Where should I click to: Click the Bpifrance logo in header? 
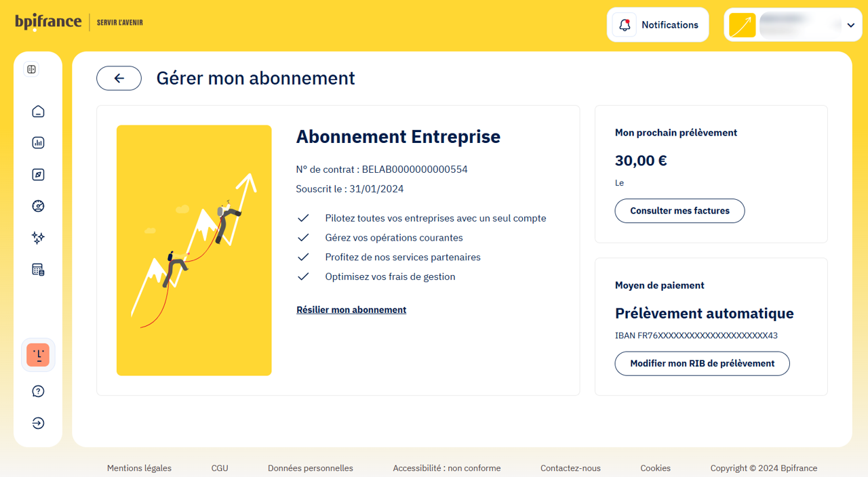pos(48,22)
